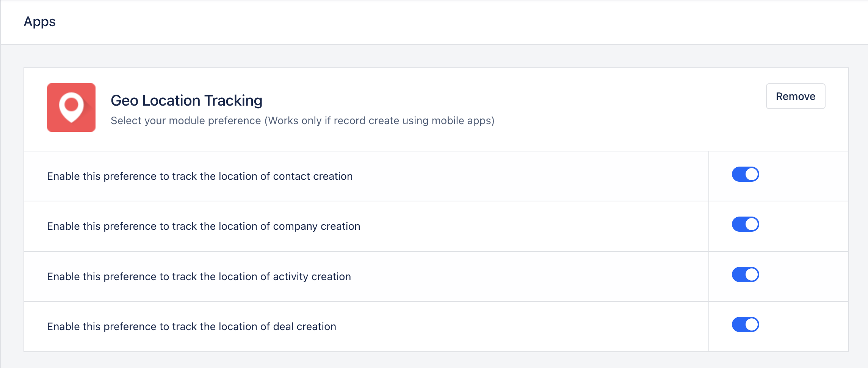Toggle deal creation location tracking

coord(745,324)
